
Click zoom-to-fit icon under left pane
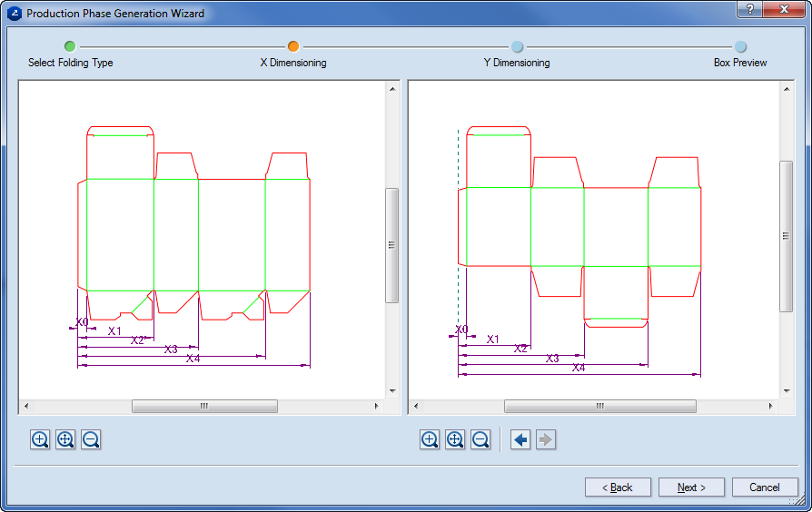click(65, 440)
